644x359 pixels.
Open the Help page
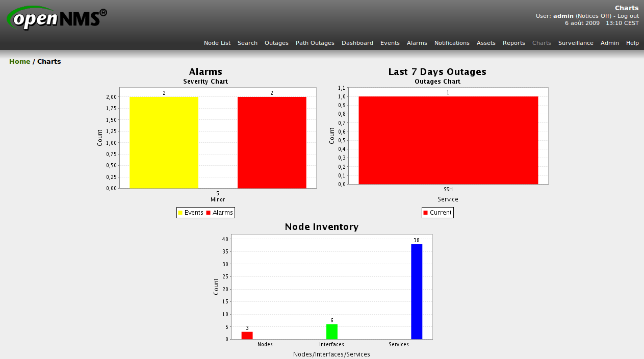[x=632, y=43]
